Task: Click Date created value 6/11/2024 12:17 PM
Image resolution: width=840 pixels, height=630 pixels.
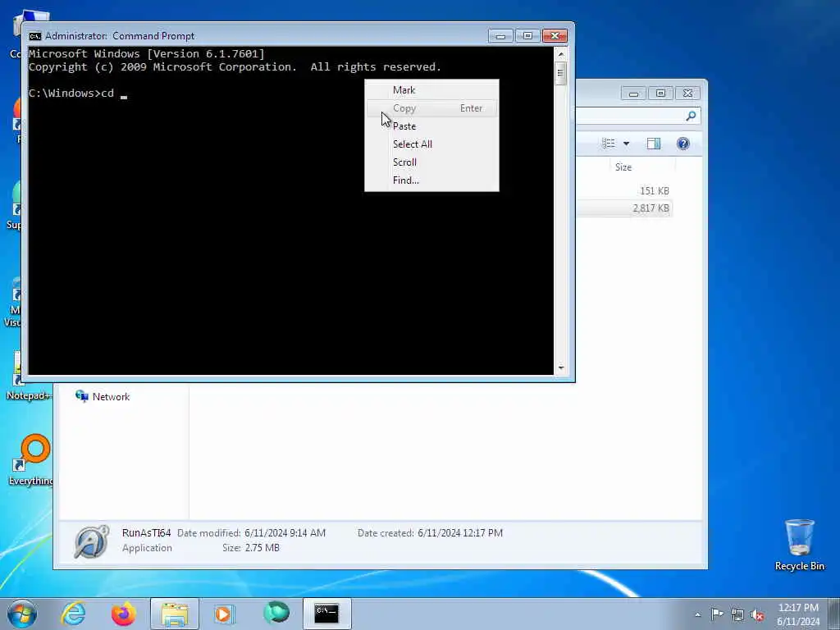Action: tap(460, 533)
